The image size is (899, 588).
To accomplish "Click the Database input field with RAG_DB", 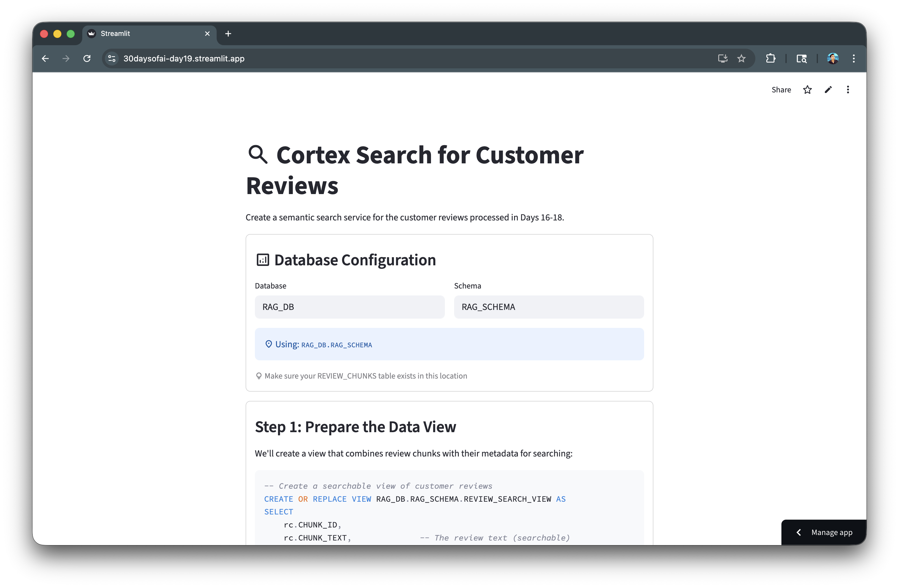I will pos(349,307).
